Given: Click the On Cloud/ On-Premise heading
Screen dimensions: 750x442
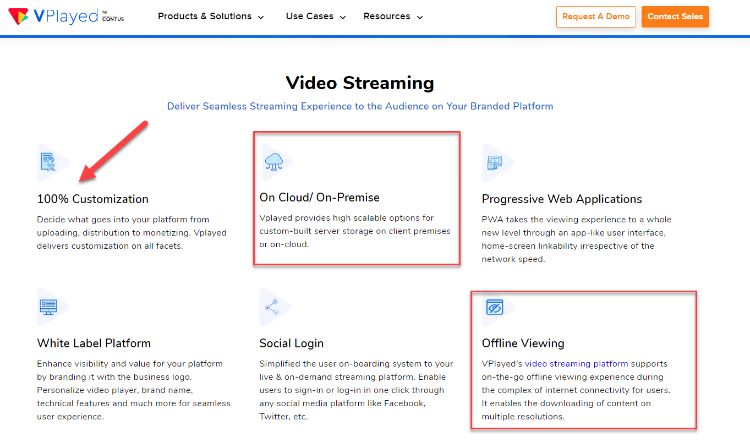Looking at the screenshot, I should coord(320,197).
